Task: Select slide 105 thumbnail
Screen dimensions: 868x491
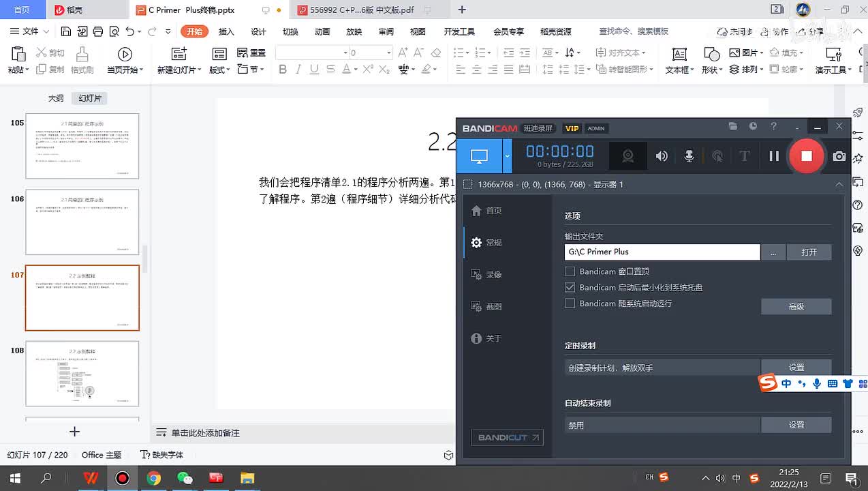Action: click(82, 146)
